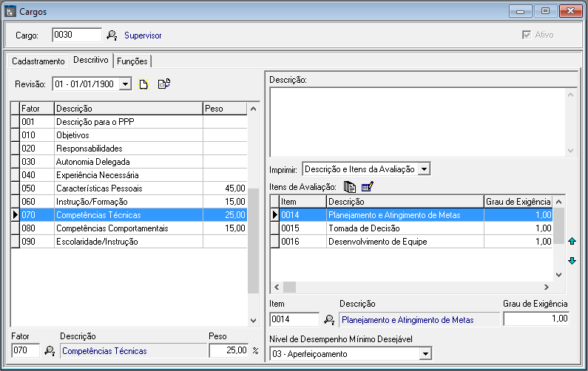Image resolution: width=588 pixels, height=371 pixels.
Task: Click the Cargos window title icon
Action: [10, 11]
